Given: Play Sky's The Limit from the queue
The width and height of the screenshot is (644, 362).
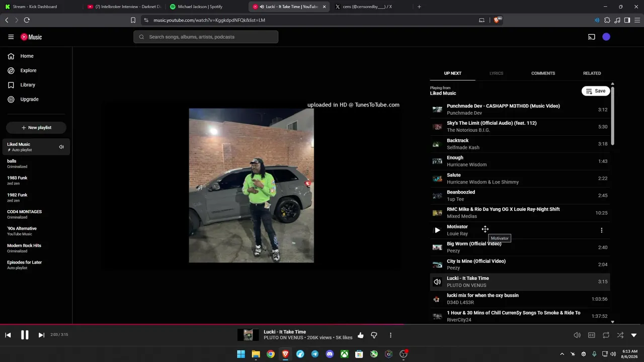Looking at the screenshot, I should 520,127.
